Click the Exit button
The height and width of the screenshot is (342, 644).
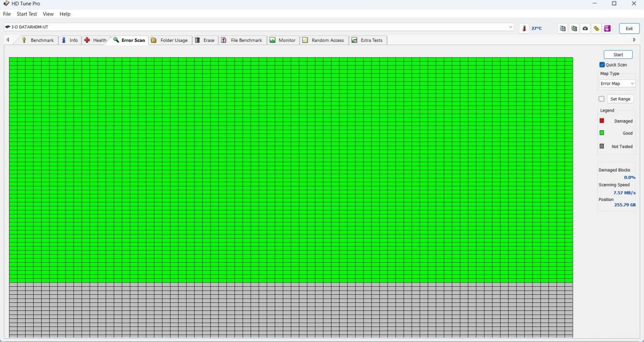[629, 28]
